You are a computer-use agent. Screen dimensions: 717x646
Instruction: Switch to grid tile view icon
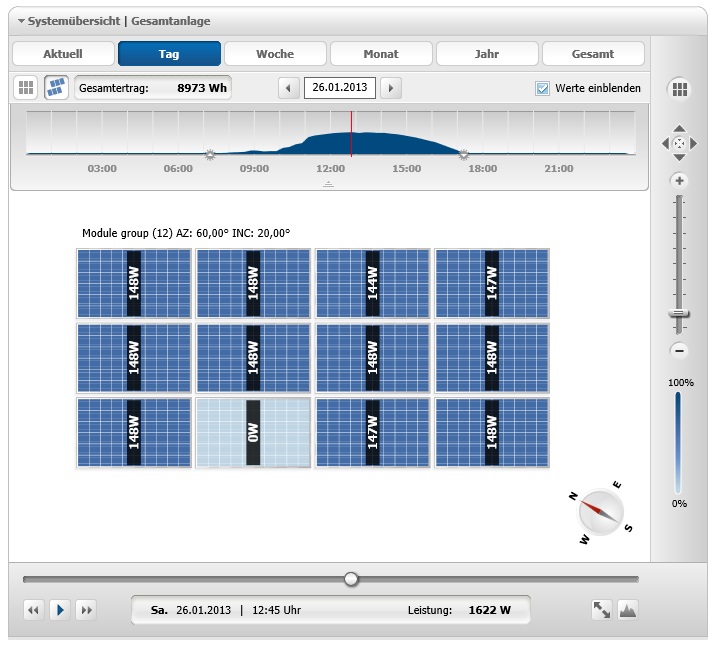click(26, 87)
